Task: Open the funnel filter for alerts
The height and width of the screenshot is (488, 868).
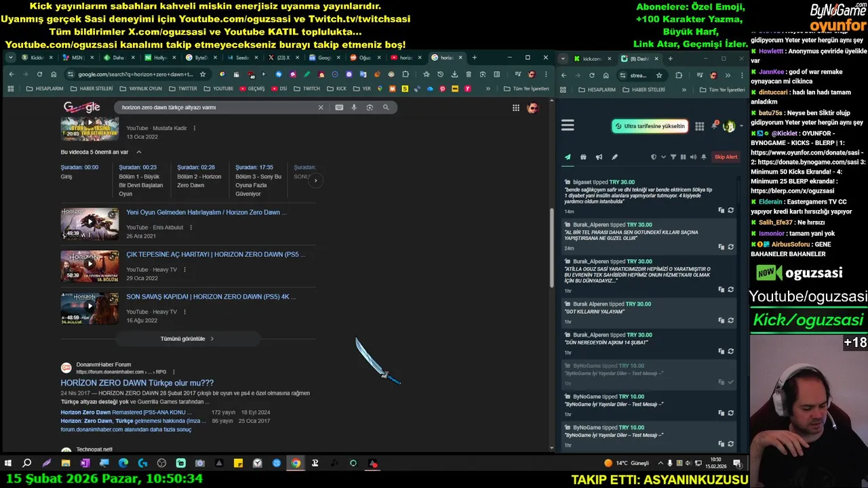Action: pyautogui.click(x=673, y=157)
